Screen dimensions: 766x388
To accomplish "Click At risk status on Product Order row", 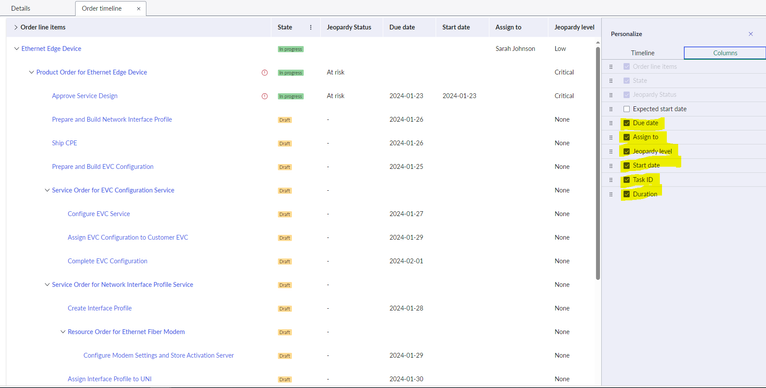I will [x=335, y=72].
